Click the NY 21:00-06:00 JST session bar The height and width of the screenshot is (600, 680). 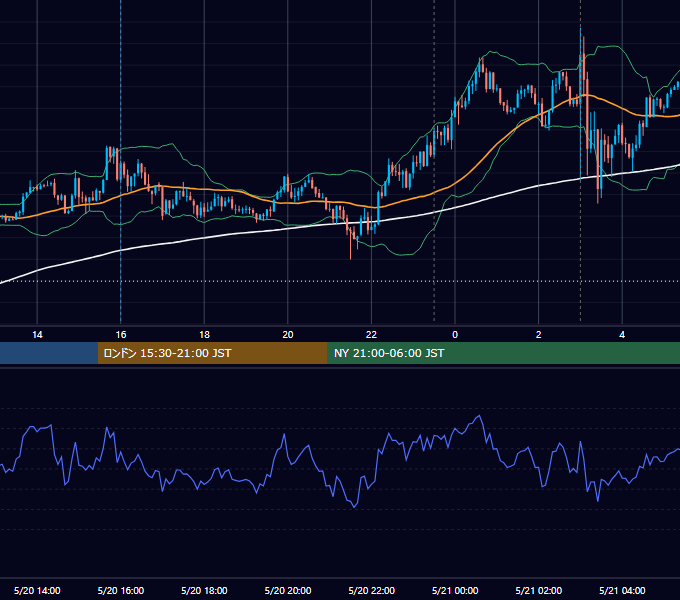coord(503,353)
